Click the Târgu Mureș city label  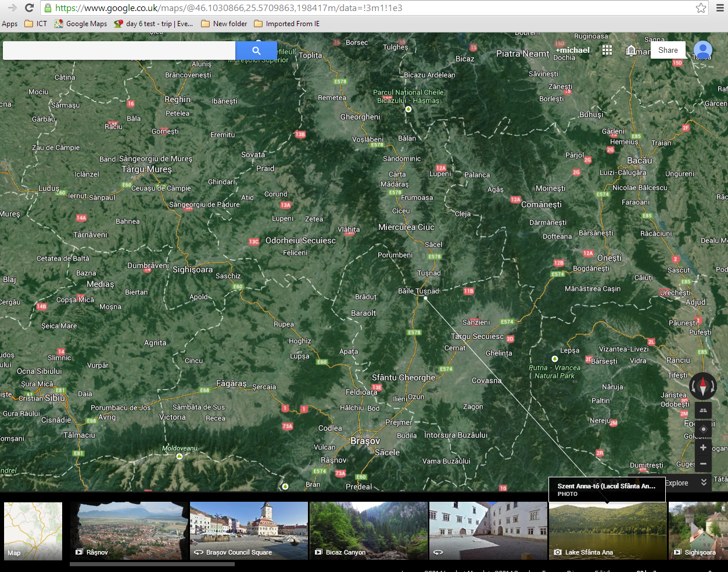146,170
